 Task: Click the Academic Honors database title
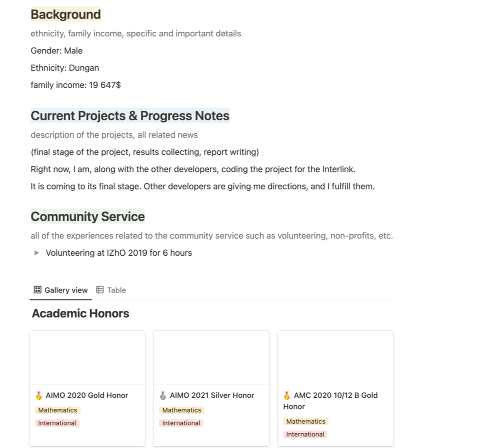(x=80, y=314)
